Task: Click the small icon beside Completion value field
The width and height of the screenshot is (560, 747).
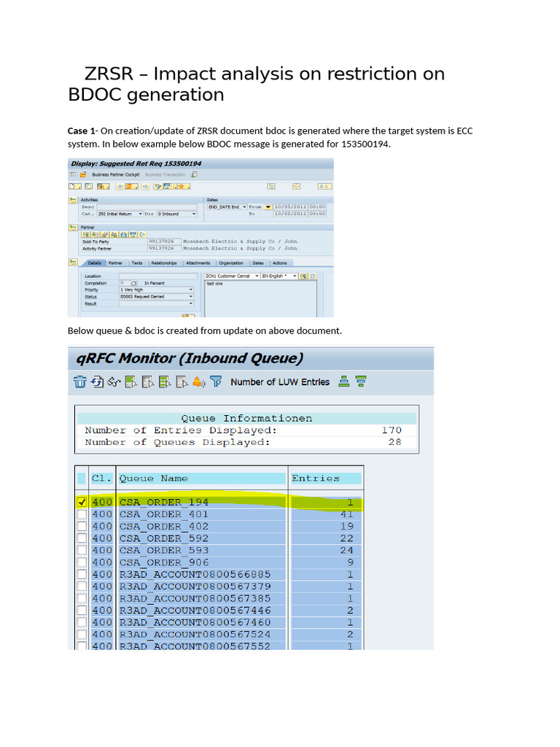Action: [x=134, y=283]
